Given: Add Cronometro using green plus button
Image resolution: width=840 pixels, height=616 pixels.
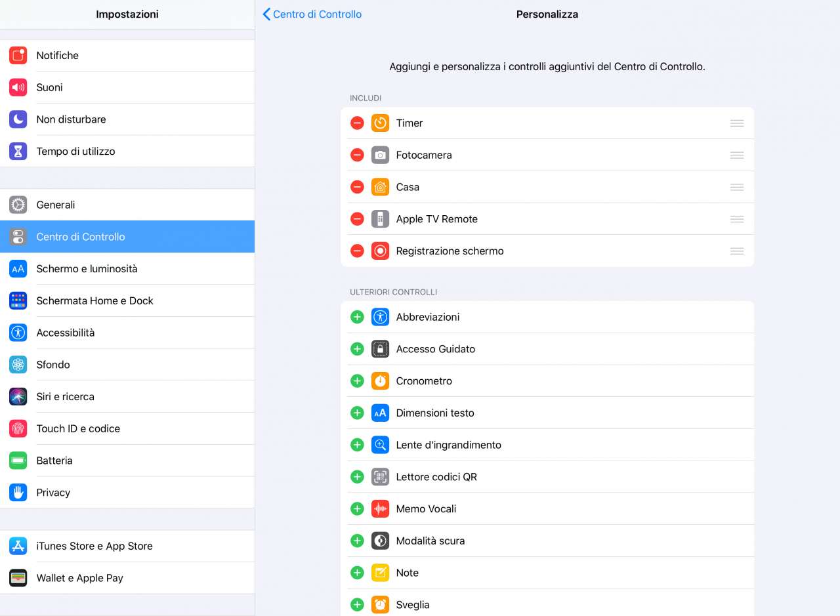Looking at the screenshot, I should click(x=357, y=381).
